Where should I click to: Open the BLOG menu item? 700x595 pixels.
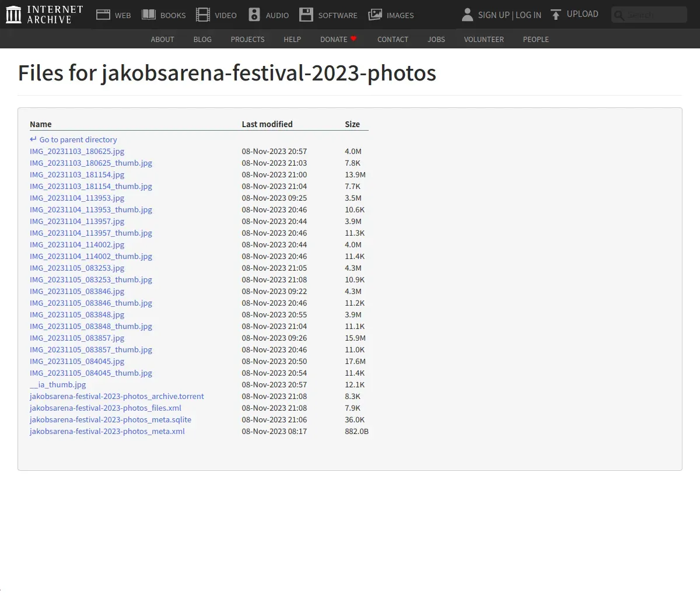[202, 39]
